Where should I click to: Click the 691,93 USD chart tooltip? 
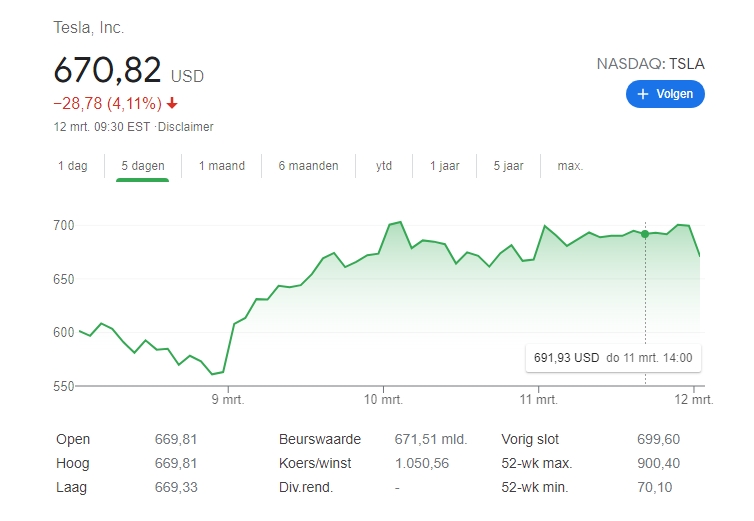(x=612, y=358)
